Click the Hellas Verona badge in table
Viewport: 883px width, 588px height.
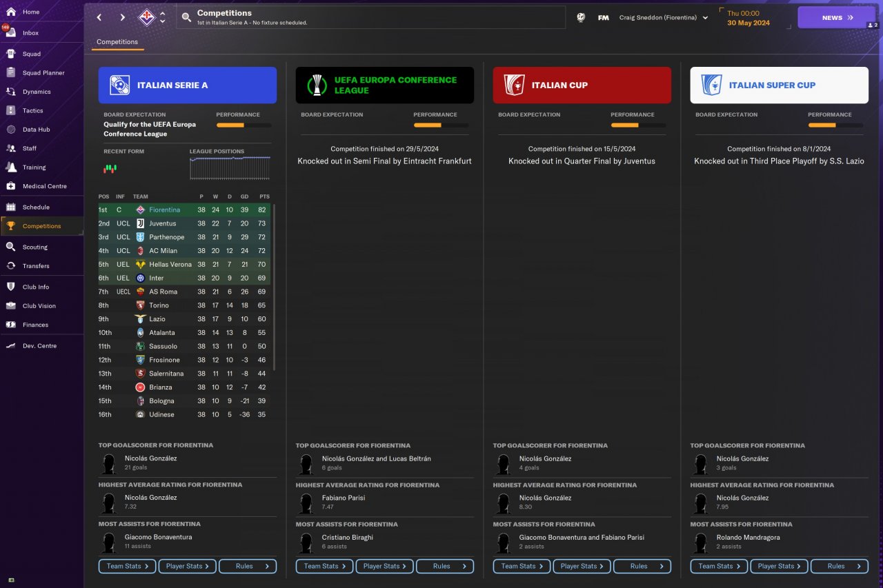140,264
